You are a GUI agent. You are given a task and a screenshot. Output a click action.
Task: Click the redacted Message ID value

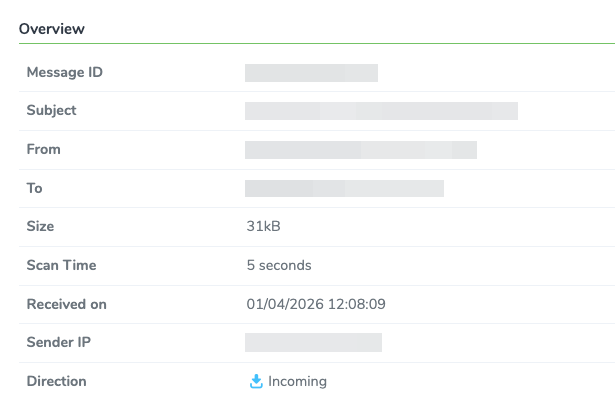click(311, 73)
